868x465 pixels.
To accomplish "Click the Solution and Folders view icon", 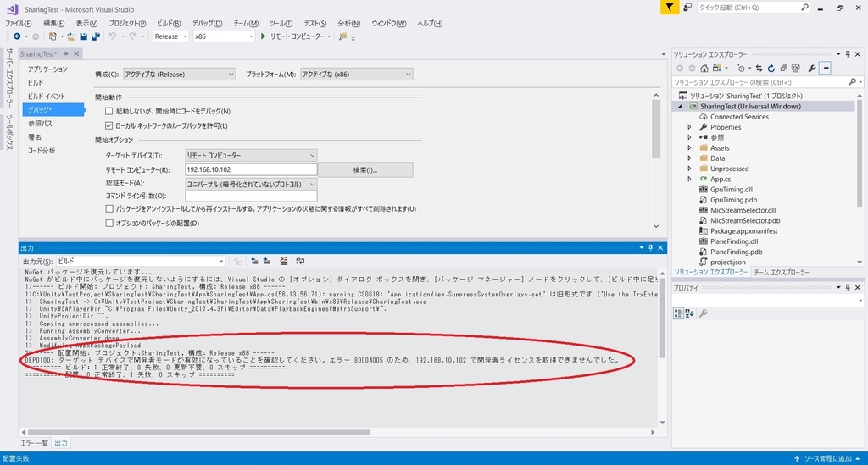I will click(717, 68).
